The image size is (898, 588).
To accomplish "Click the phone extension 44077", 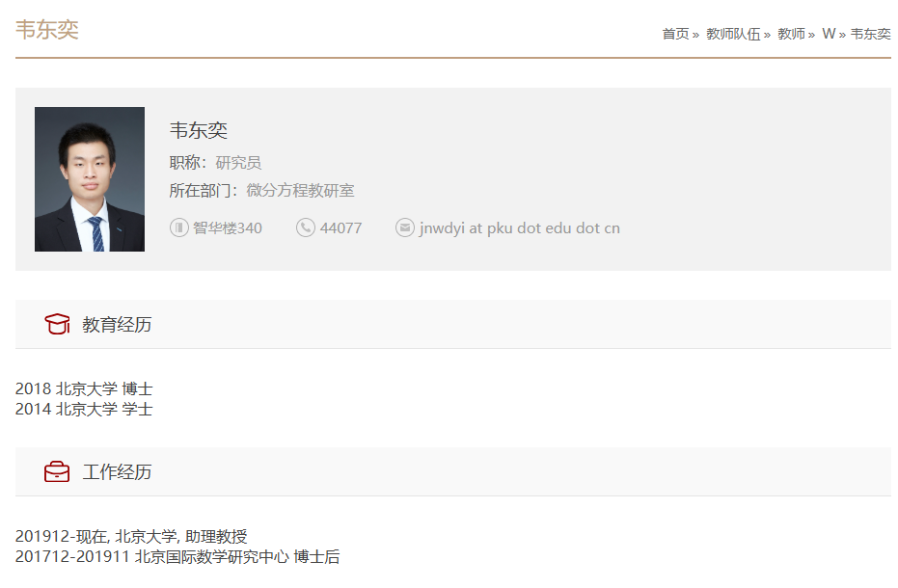I will point(340,228).
